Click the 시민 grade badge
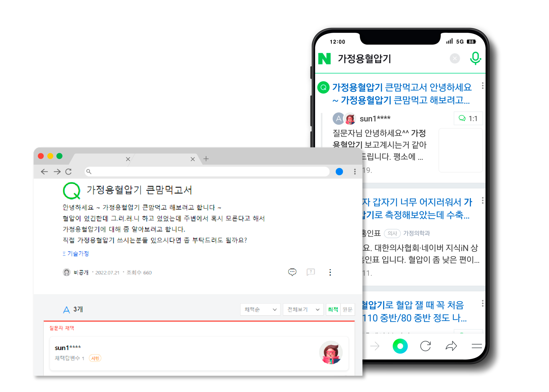 [x=95, y=358]
